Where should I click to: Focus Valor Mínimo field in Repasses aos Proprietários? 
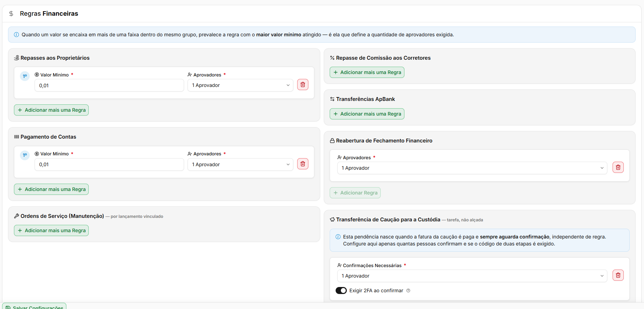point(109,86)
